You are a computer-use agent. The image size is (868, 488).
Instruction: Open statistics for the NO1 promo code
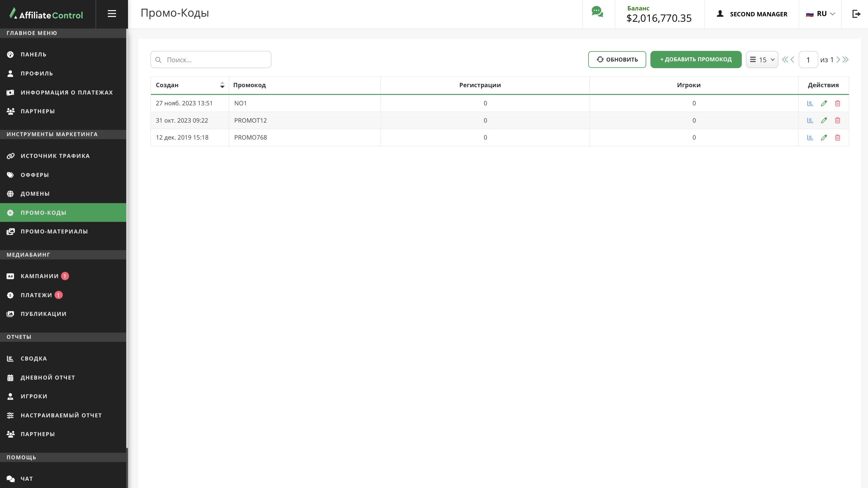(x=810, y=103)
